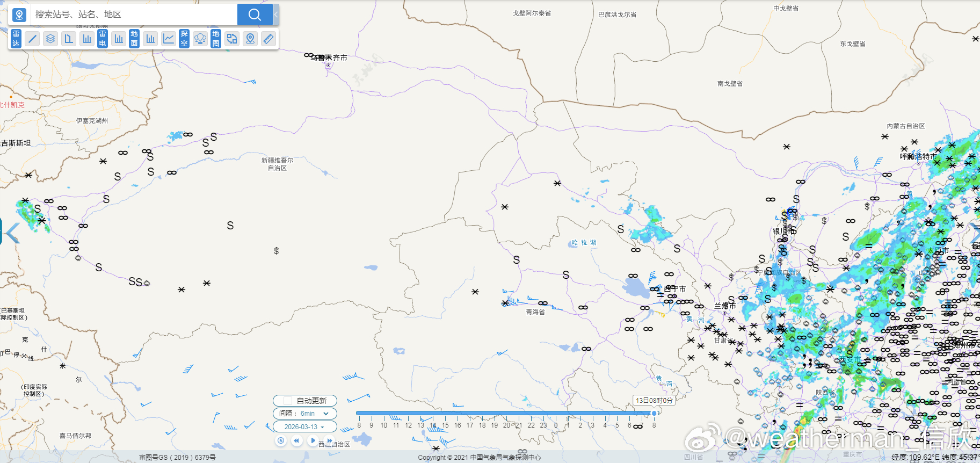Click the 哈拉湖 lake label

coord(584,243)
